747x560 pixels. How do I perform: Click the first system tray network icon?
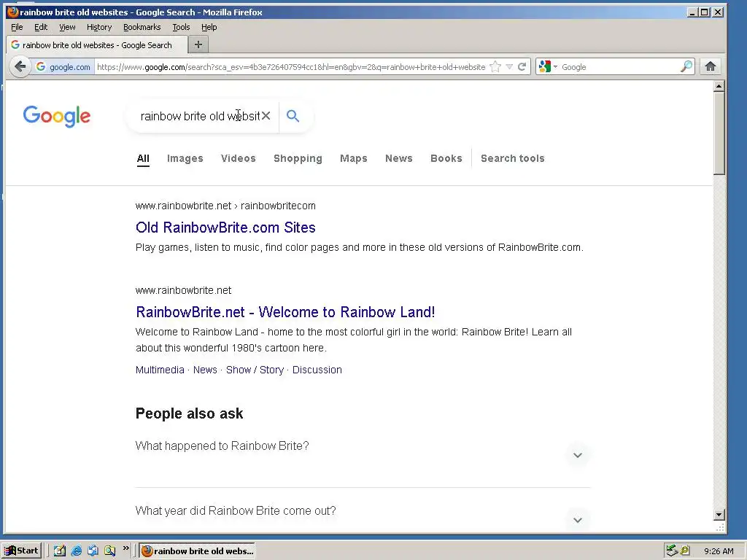click(672, 551)
